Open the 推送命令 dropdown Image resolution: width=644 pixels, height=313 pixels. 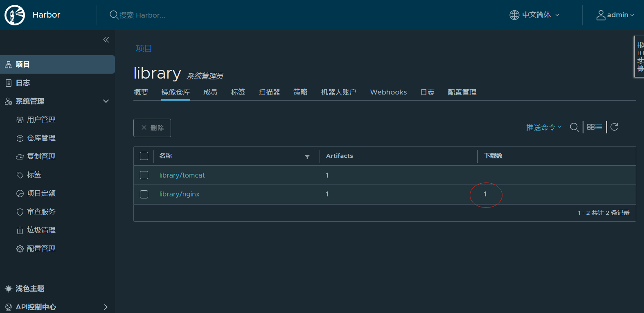[544, 128]
